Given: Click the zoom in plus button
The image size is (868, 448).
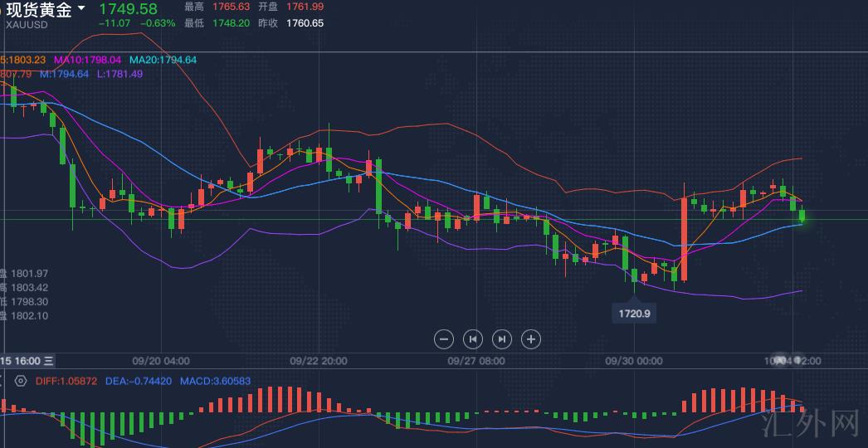Looking at the screenshot, I should [x=531, y=338].
